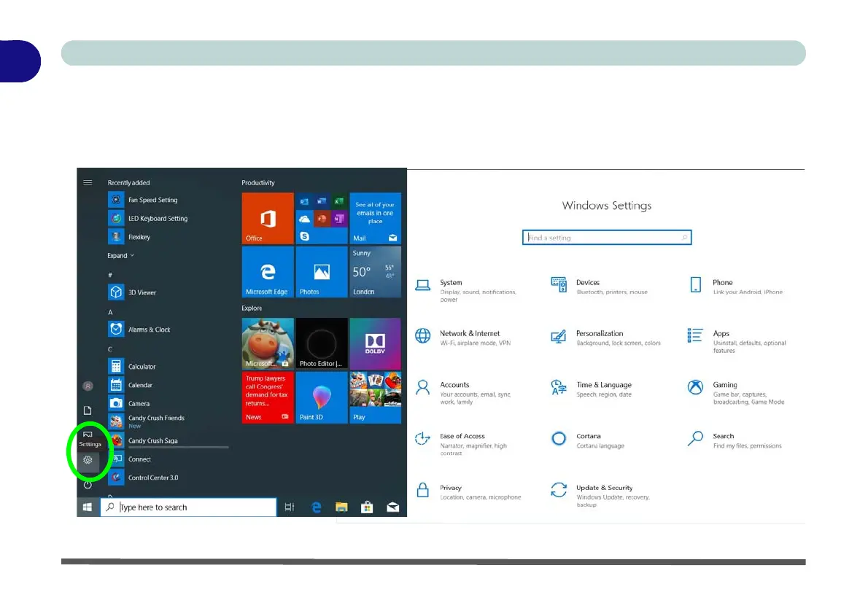Open Microsoft Store from taskbar
Viewport: 868px width, 611px height.
click(366, 507)
